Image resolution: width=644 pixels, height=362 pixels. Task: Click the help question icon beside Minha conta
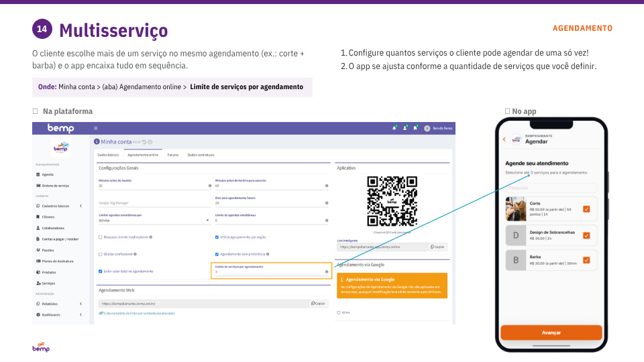click(x=150, y=142)
